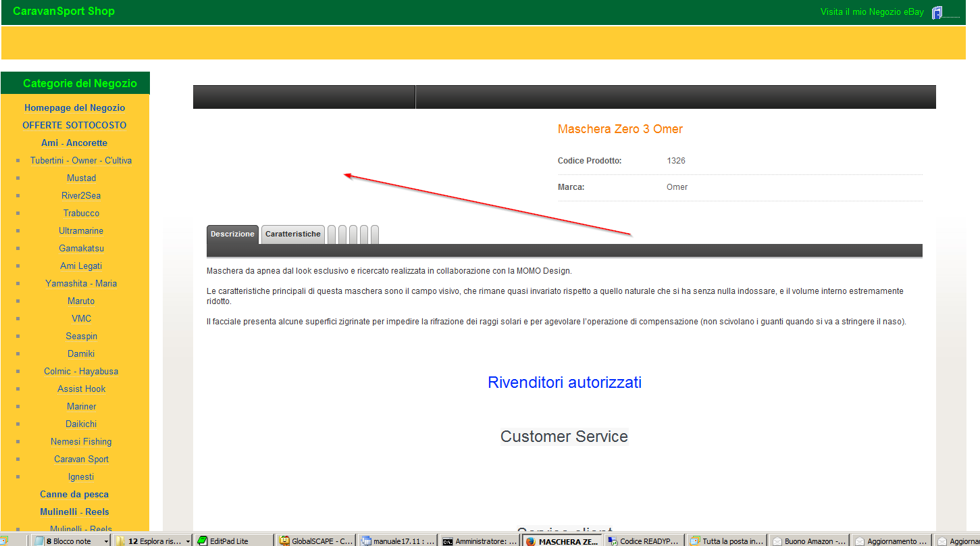Open the Ami Legati subcategory
This screenshot has height=546, width=980.
81,266
